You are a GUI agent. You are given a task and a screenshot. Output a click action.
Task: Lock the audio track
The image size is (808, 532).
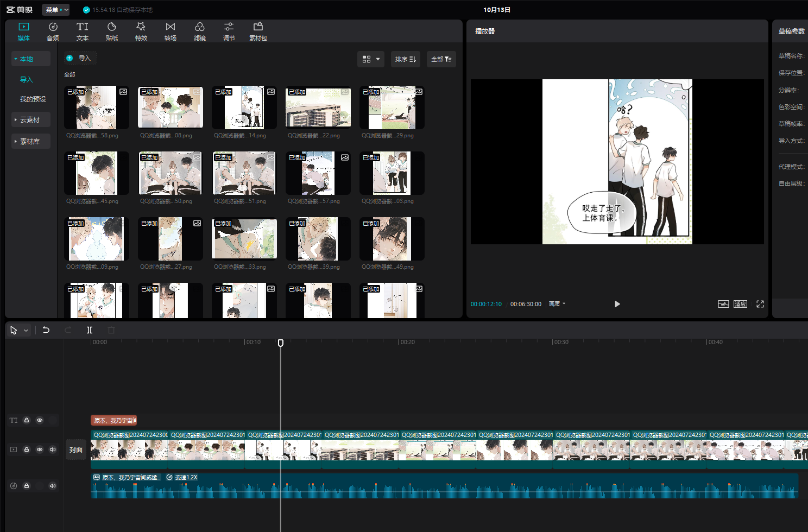(27, 486)
